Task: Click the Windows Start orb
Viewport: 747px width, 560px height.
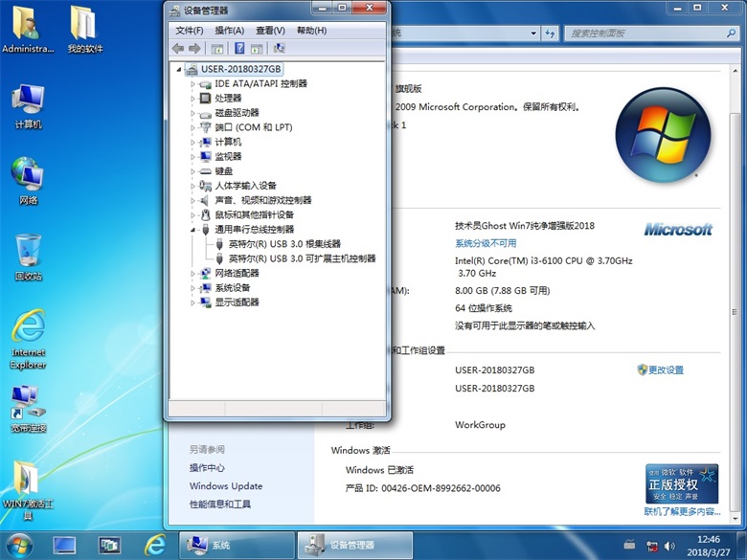Action: pyautogui.click(x=18, y=545)
